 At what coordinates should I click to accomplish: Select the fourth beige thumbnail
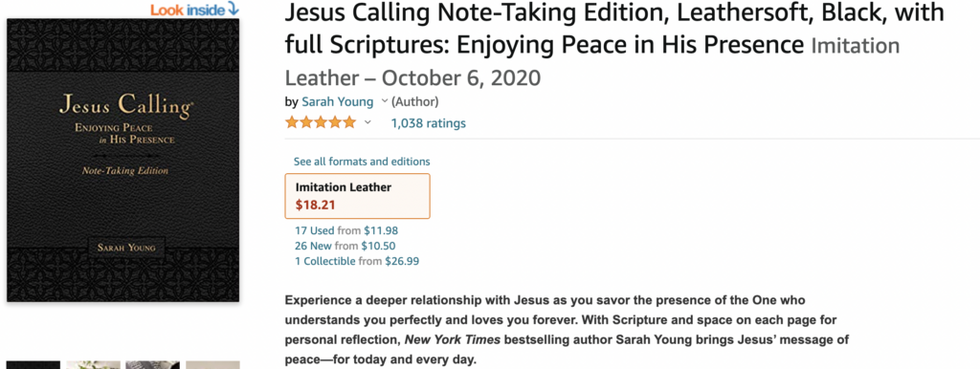pyautogui.click(x=212, y=364)
